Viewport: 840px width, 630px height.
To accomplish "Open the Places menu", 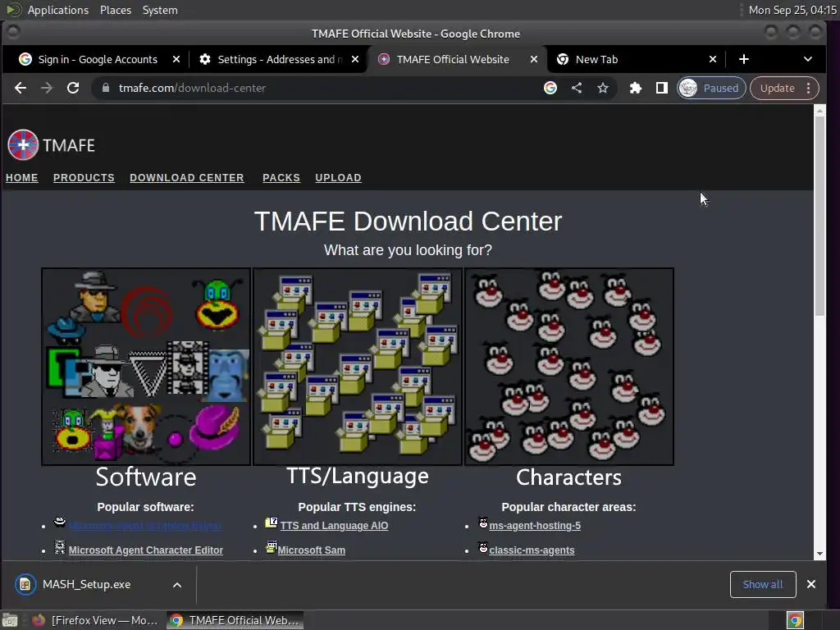I will 116,10.
